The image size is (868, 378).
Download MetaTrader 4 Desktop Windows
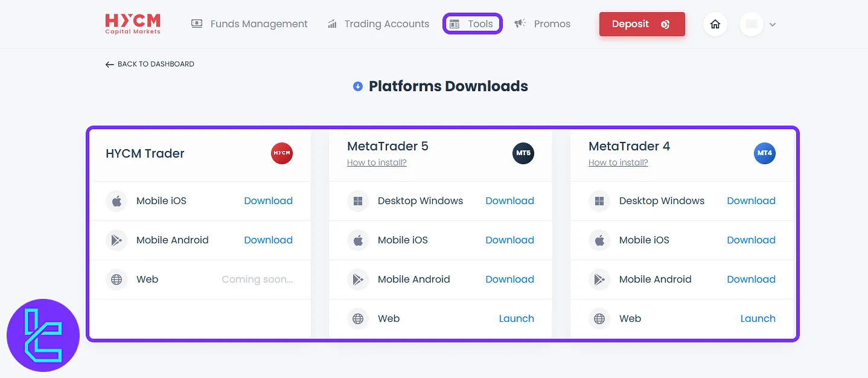tap(751, 201)
